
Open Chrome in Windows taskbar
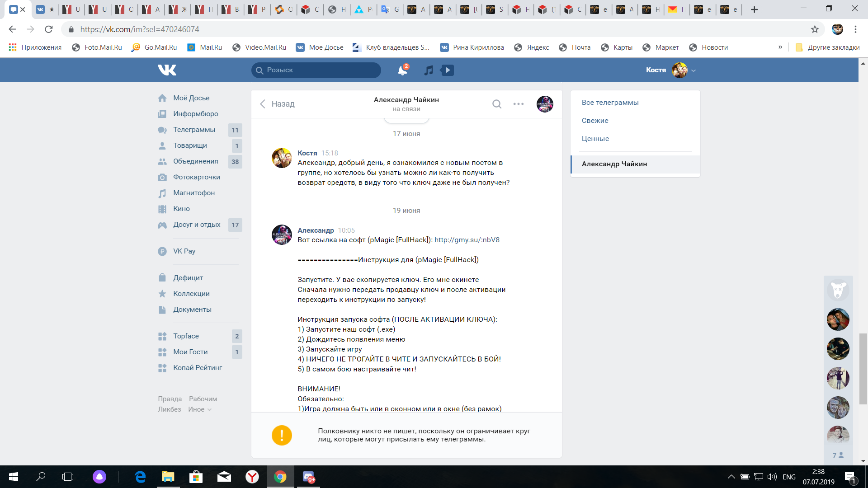pos(280,477)
